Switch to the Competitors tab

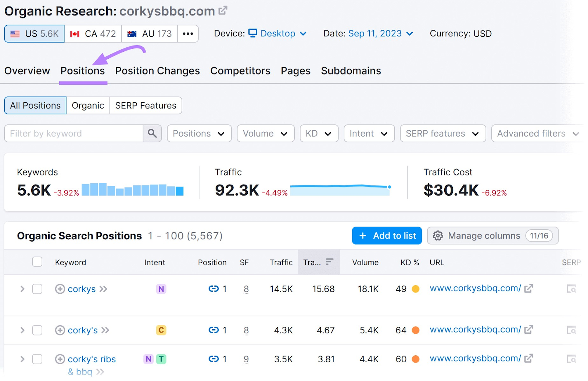tap(240, 71)
